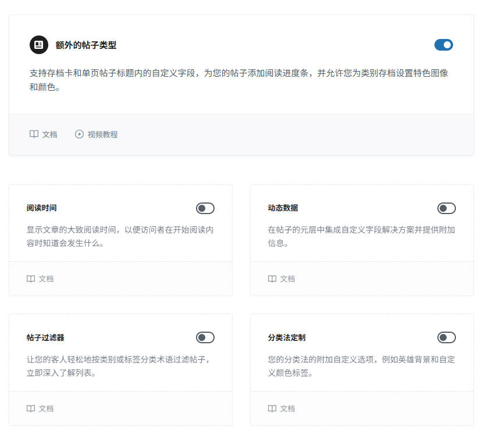499x448 pixels.
Task: Open the 文档 link in the 动态数据 card
Action: (x=287, y=279)
